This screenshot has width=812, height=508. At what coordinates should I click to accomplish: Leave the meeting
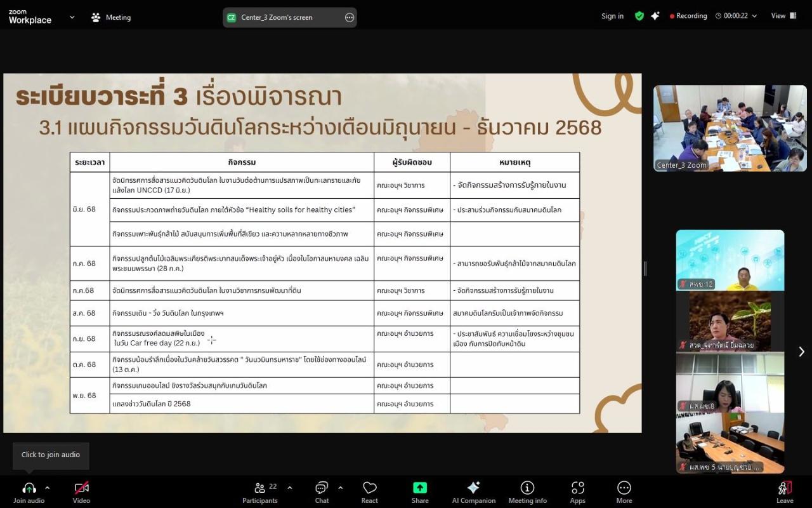(785, 489)
